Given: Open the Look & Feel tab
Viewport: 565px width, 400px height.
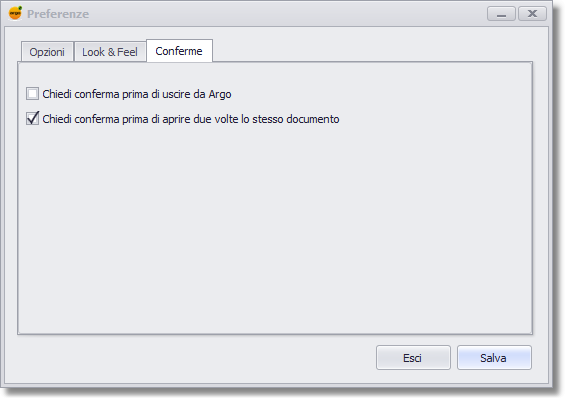Looking at the screenshot, I should (110, 52).
